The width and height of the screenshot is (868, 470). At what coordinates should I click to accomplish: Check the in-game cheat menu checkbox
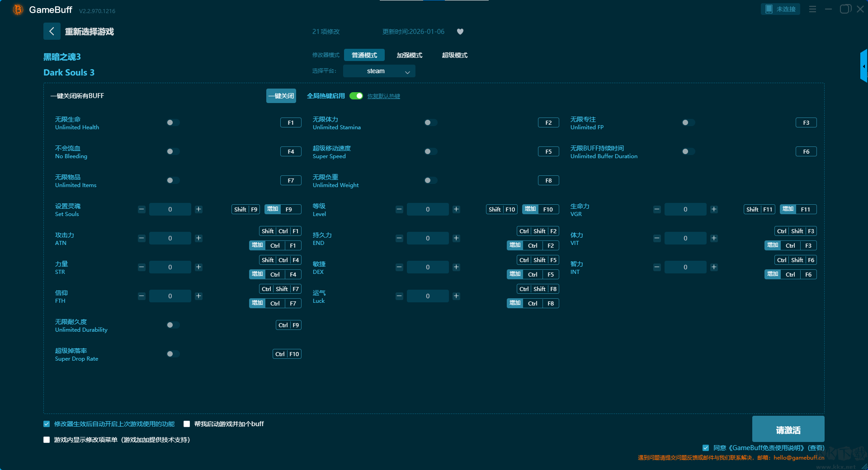(x=47, y=440)
